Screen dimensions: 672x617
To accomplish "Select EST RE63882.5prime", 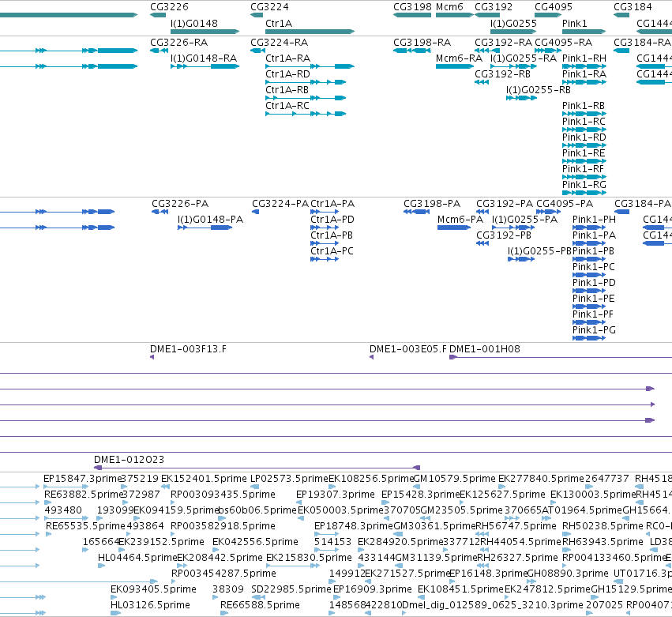I will tap(84, 495).
